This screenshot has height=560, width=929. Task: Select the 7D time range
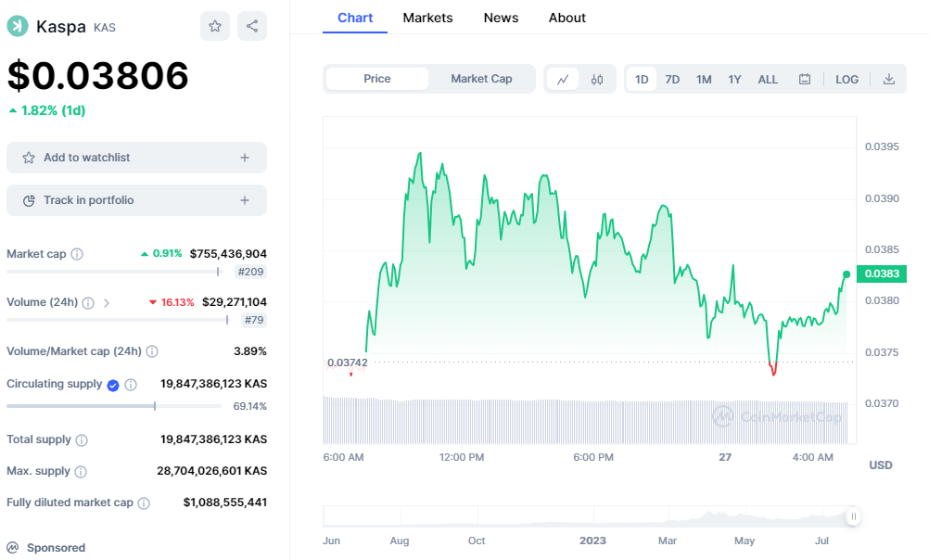tap(672, 80)
